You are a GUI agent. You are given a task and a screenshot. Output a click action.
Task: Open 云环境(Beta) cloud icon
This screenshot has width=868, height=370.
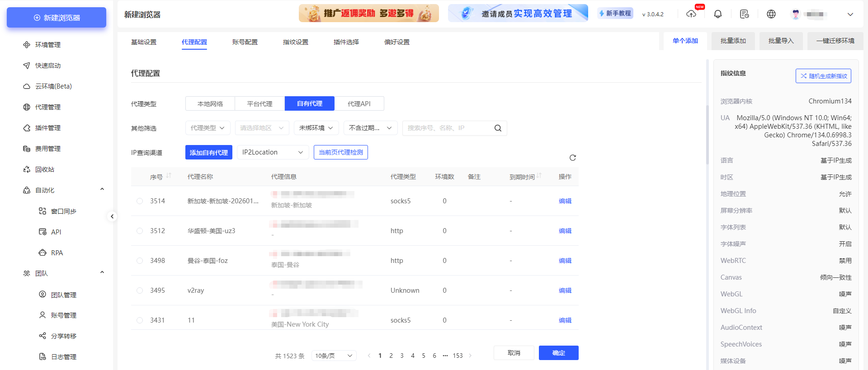tap(27, 86)
